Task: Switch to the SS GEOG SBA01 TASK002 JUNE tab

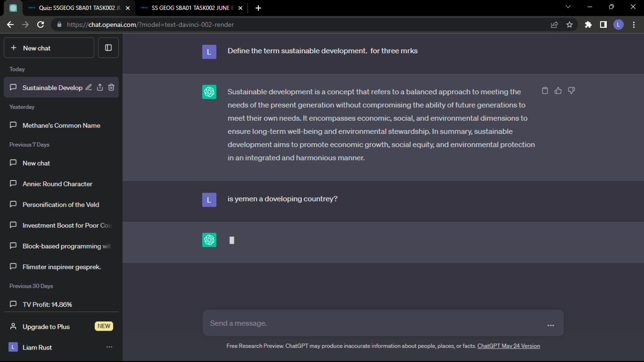Action: tap(192, 8)
